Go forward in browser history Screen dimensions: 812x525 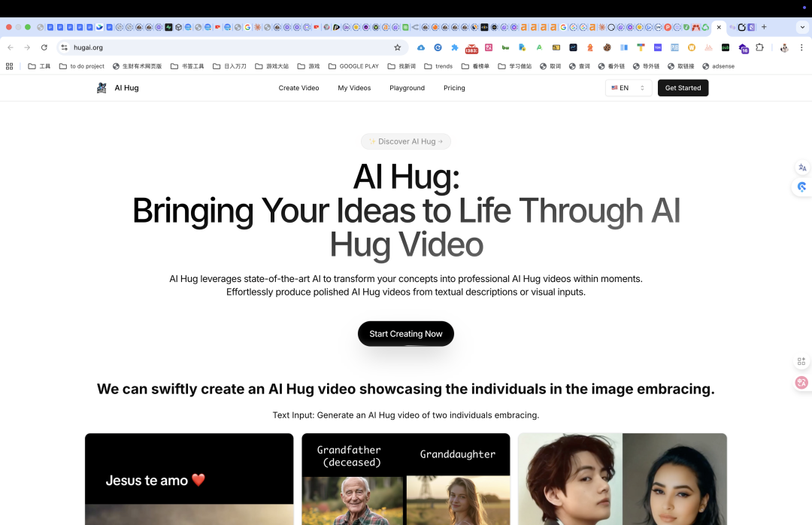point(27,47)
